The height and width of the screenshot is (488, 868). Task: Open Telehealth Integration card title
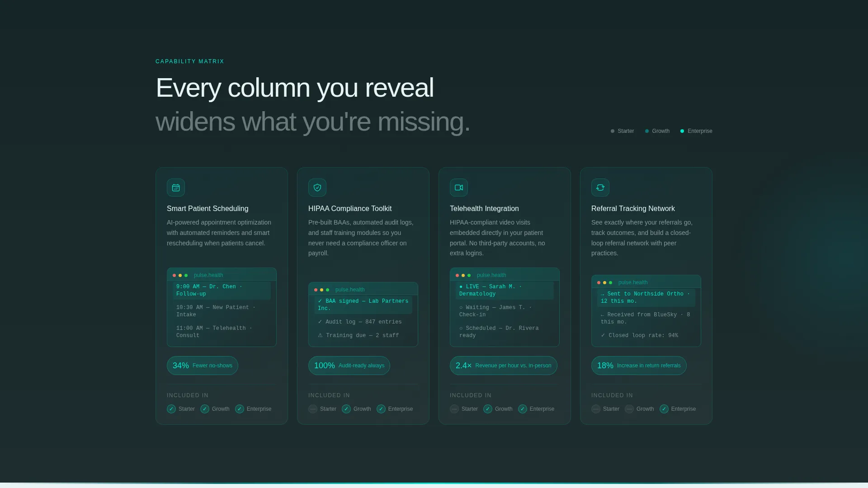[x=484, y=208]
